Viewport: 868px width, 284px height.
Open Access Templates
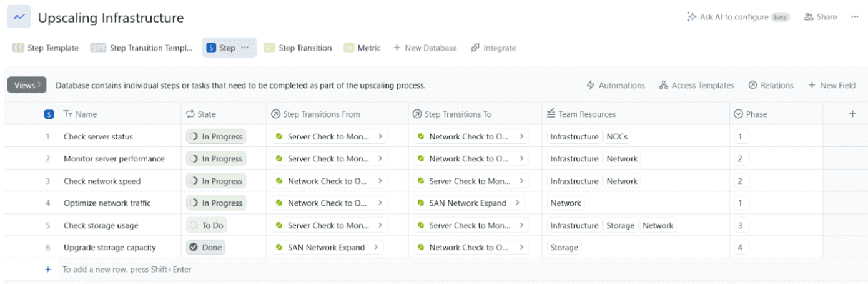point(696,85)
